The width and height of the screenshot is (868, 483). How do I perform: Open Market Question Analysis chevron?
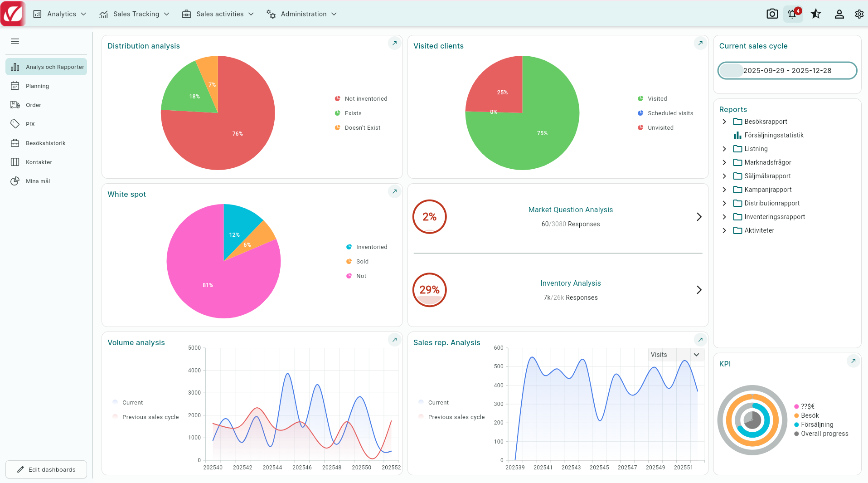699,217
